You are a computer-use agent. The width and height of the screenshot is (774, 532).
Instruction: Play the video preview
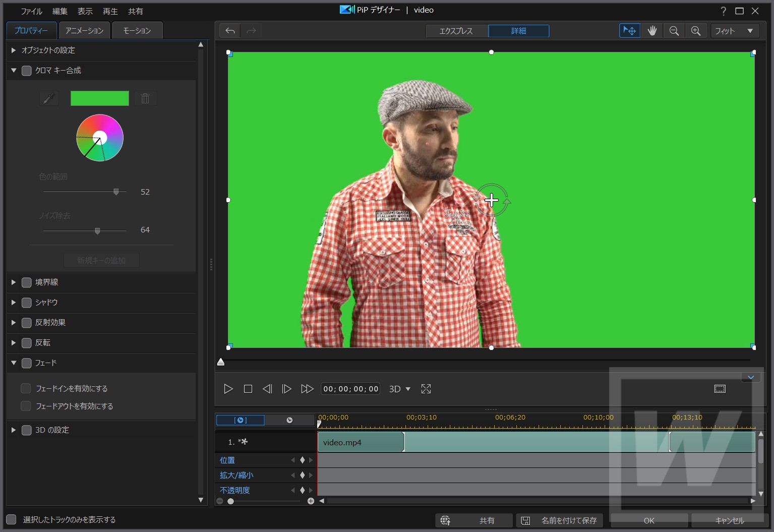coord(228,389)
